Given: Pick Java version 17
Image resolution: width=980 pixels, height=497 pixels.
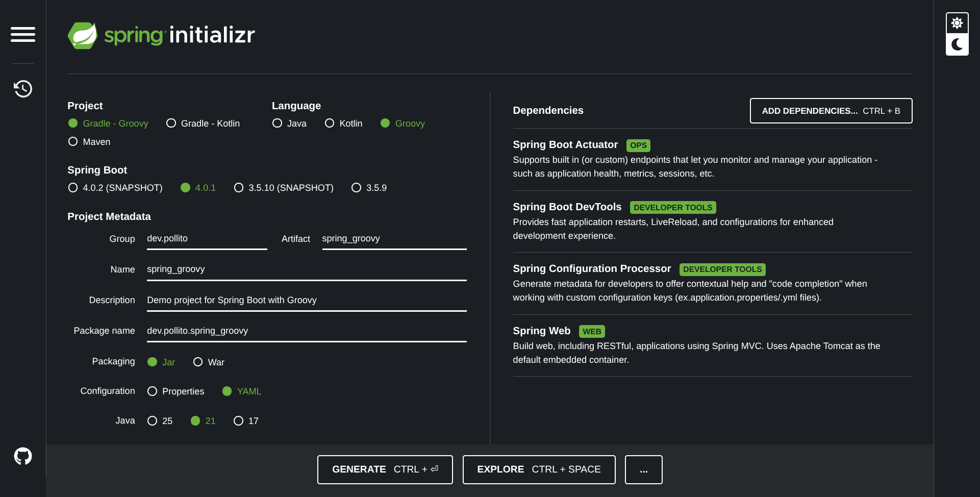Looking at the screenshot, I should click(238, 421).
